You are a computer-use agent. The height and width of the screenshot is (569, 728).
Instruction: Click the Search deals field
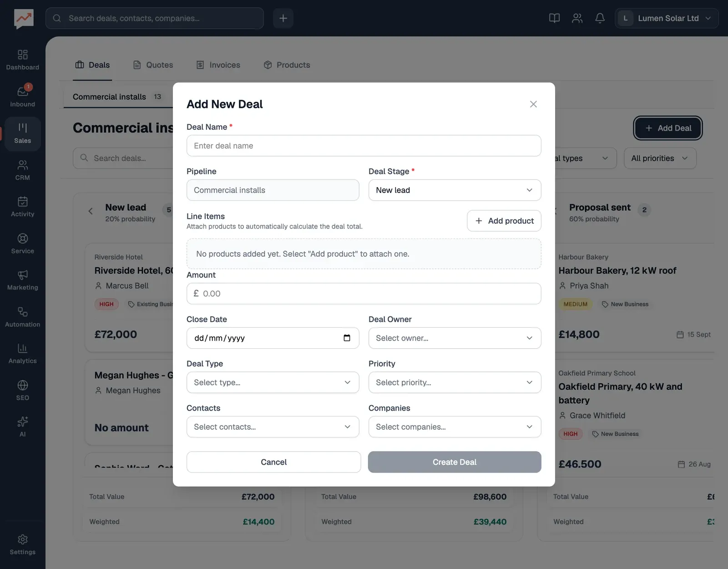tap(123, 158)
